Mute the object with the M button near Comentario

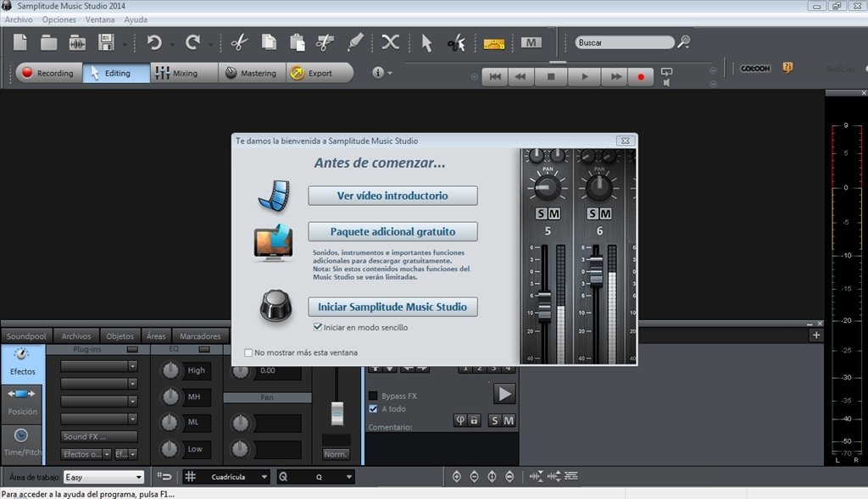click(509, 420)
